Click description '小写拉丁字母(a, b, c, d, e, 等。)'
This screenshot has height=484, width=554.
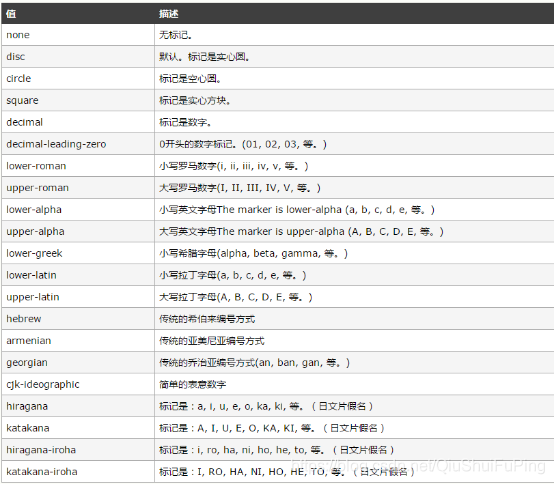coord(232,275)
